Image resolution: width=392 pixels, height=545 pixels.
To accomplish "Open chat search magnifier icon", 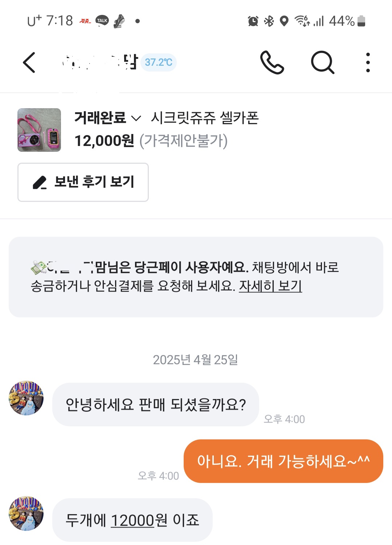I will point(322,62).
